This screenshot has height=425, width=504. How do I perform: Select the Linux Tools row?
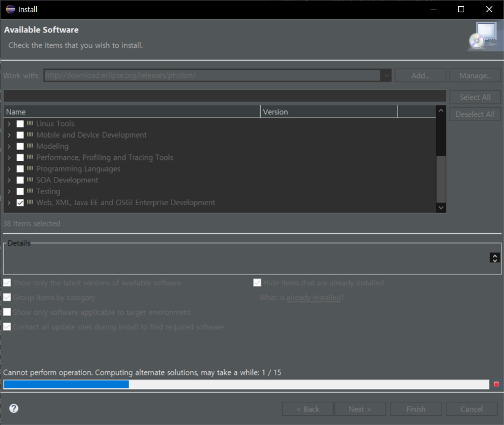point(220,124)
